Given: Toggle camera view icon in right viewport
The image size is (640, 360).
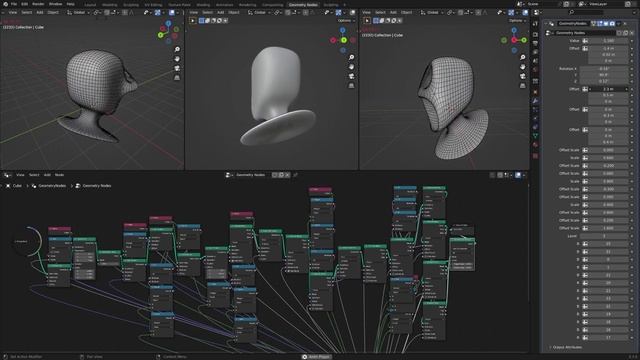Looking at the screenshot, I should pyautogui.click(x=523, y=76).
